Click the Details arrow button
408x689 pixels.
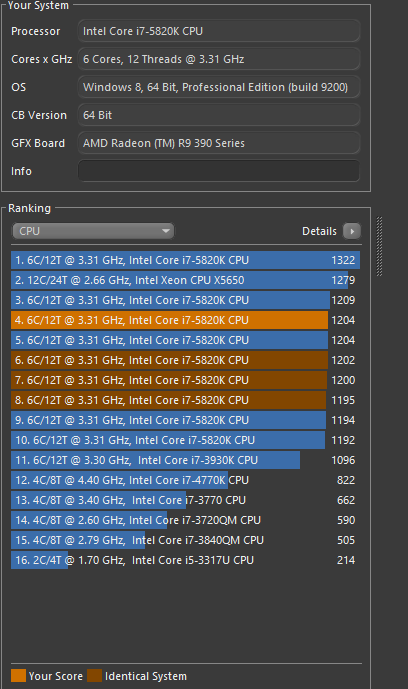352,231
